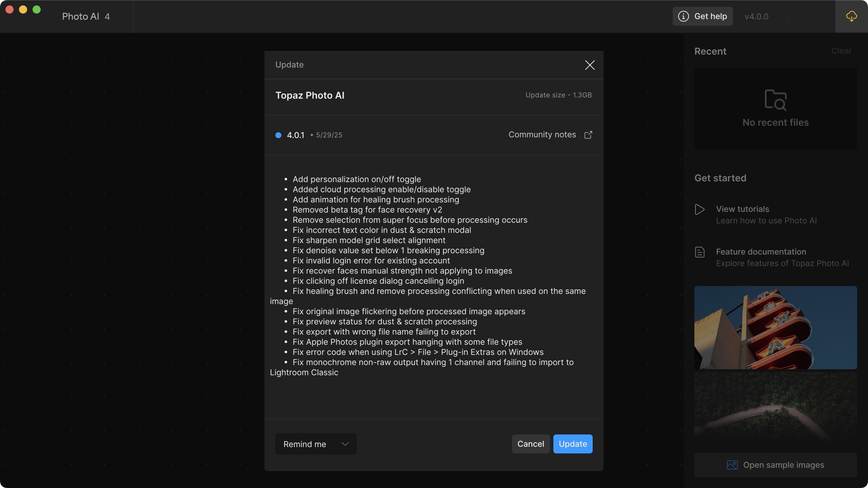Viewport: 868px width, 488px height.
Task: Click the Remind me chevron arrow
Action: [x=345, y=444]
